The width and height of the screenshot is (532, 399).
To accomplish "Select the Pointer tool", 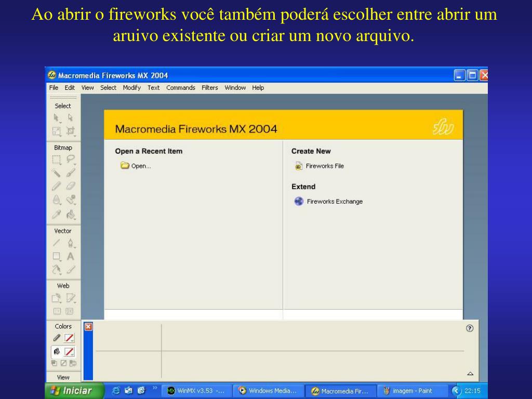I will tap(57, 118).
